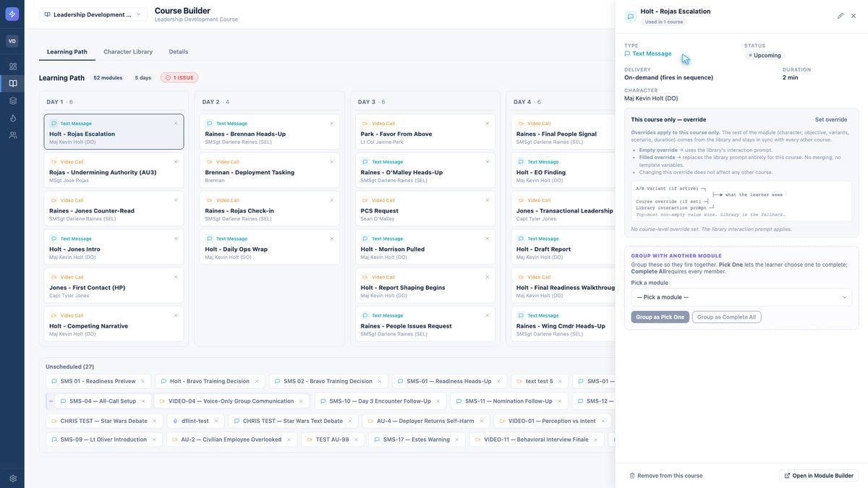This screenshot has height=488, width=868.
Task: Select the Holt - Morrison Pulled card
Action: point(425,249)
